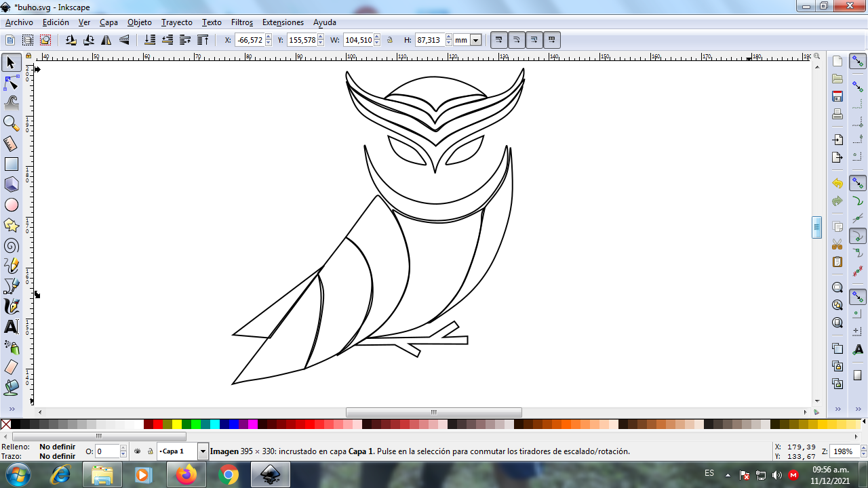
Task: Increase the zoom percentage stepper
Action: coord(862,448)
